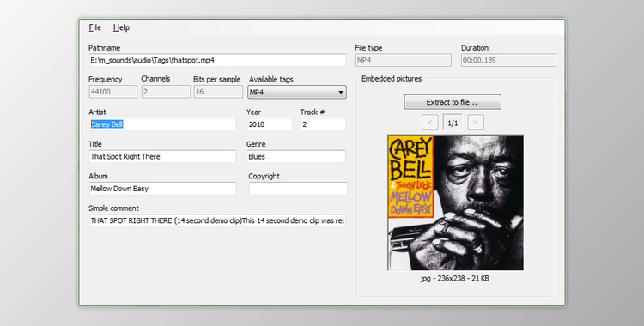Click the Pathname input field

(218, 60)
